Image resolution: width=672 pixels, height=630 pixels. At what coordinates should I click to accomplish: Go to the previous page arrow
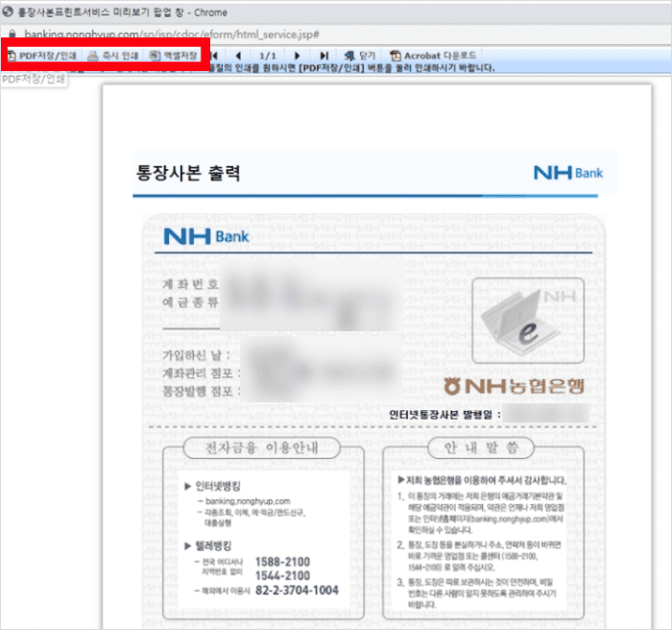(x=238, y=56)
